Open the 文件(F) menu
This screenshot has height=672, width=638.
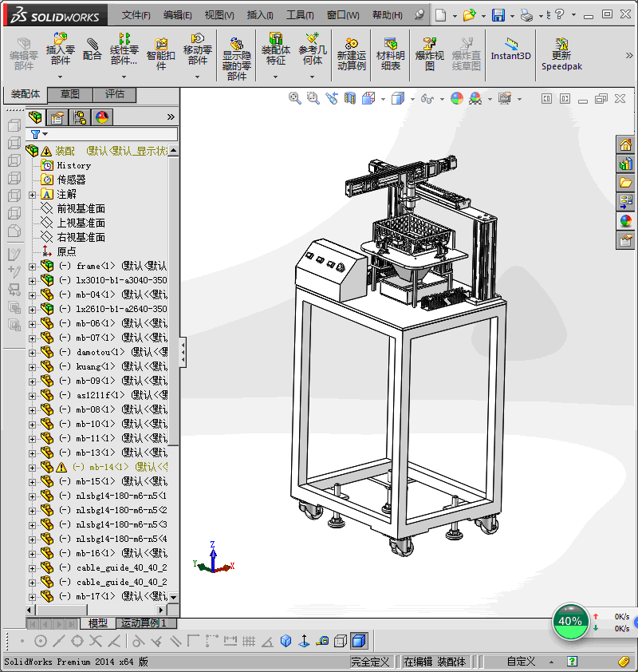coord(136,15)
